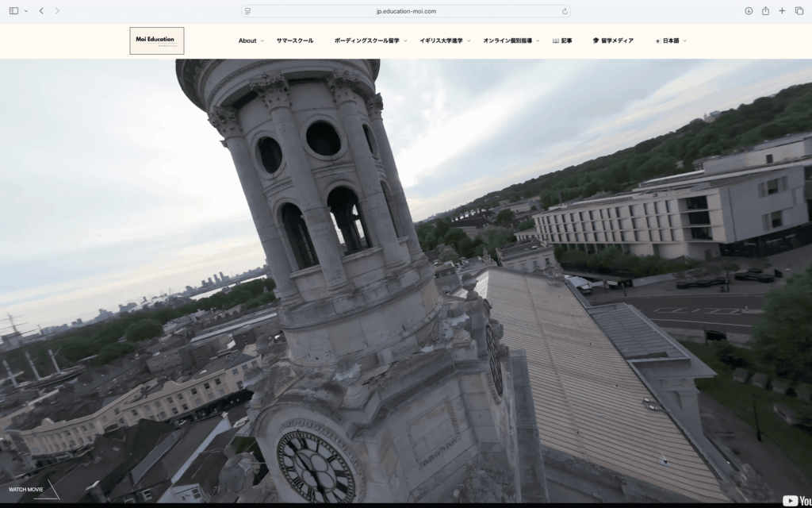Screen dimensions: 812x508
Task: Expand the About menu
Action: coord(250,40)
